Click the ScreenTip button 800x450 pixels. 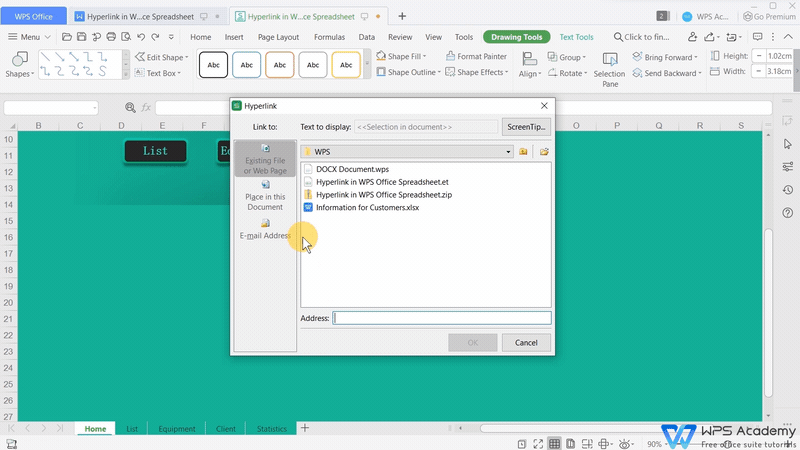(x=526, y=127)
